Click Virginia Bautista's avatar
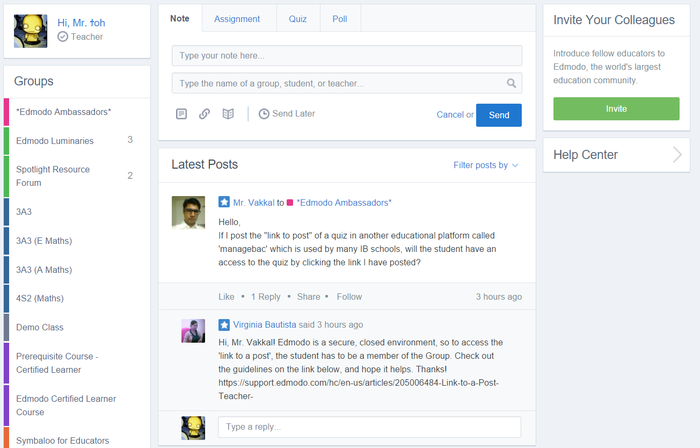700x448 pixels. (193, 331)
